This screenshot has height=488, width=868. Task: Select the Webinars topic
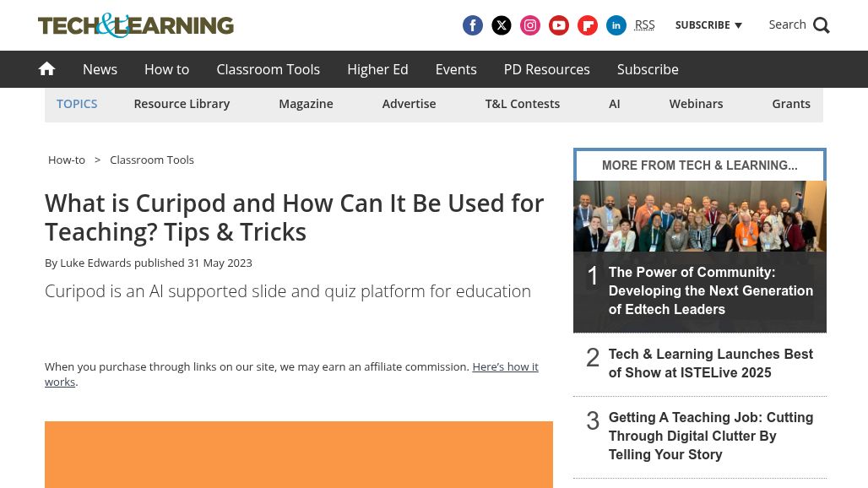click(x=696, y=104)
